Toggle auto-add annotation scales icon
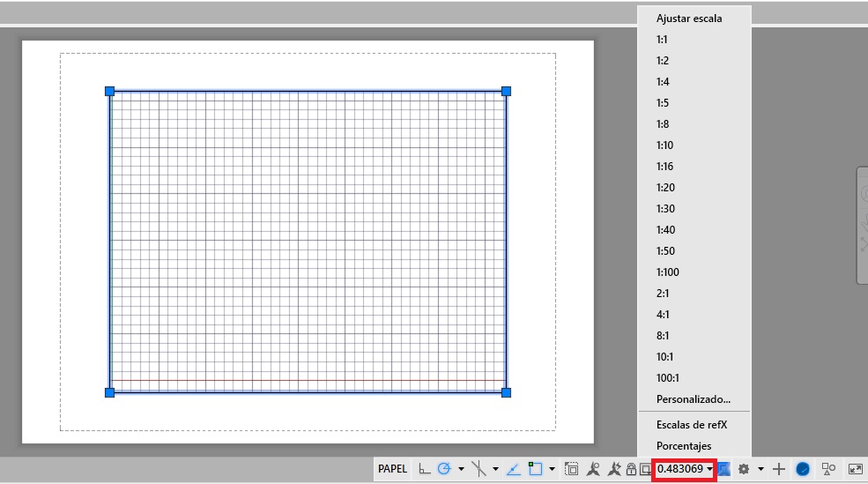This screenshot has height=484, width=868. [x=614, y=469]
